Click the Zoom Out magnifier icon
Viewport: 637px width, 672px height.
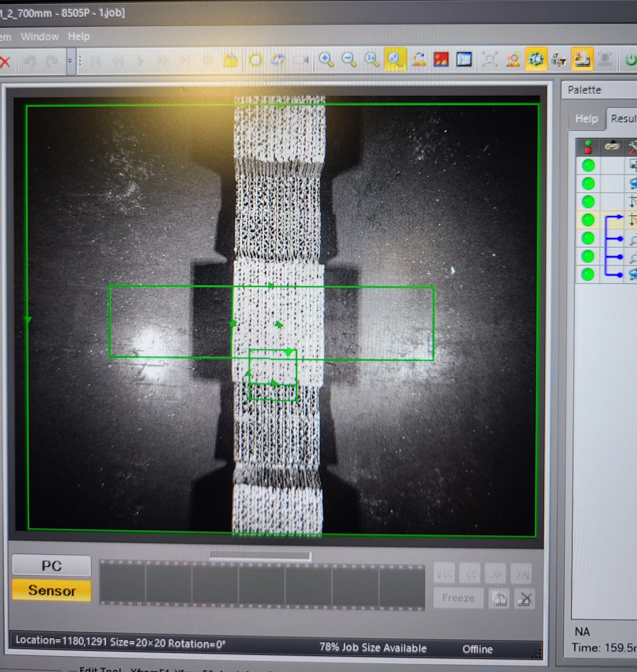point(349,60)
